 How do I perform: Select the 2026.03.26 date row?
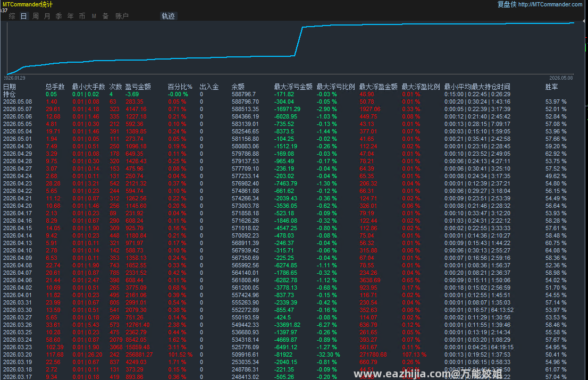point(18,325)
